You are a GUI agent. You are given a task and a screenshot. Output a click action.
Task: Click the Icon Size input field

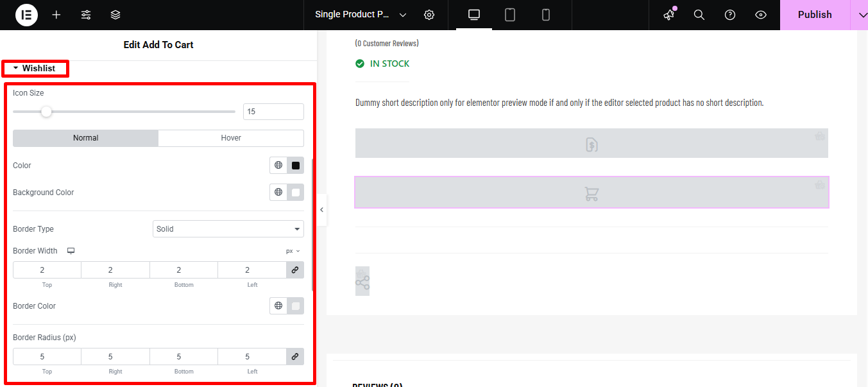click(273, 112)
